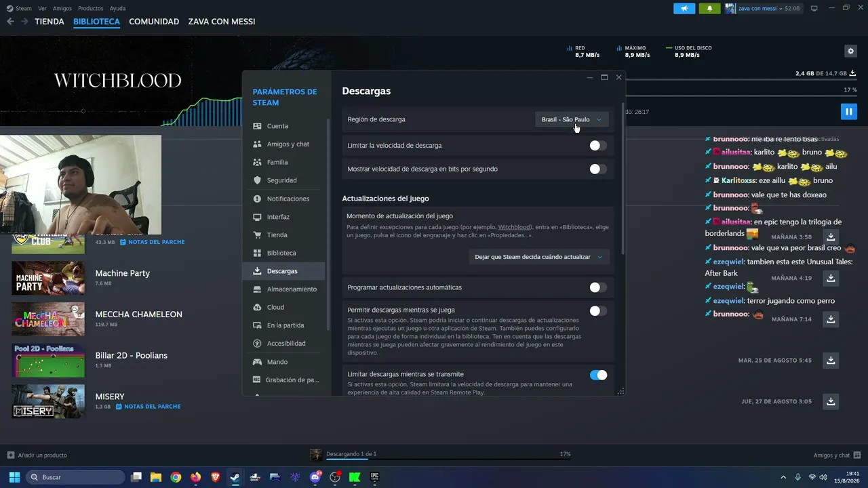Go back with the navigation arrow
The width and height of the screenshot is (868, 488).
(10, 22)
